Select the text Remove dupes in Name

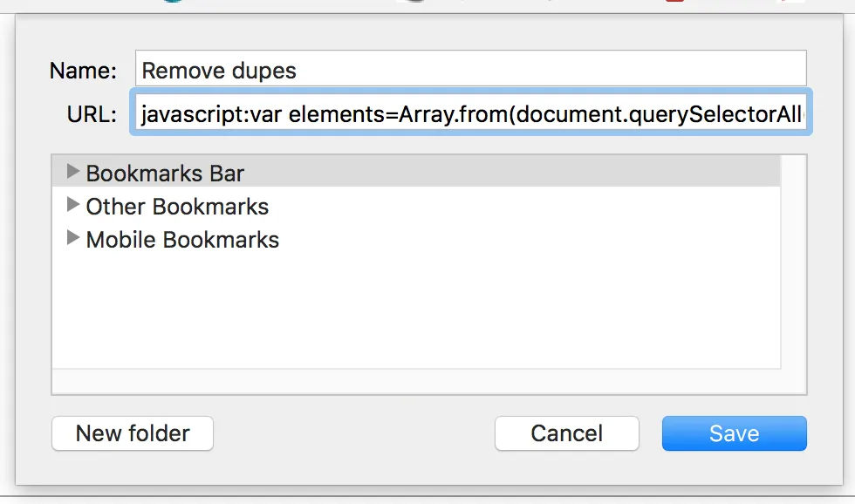pos(218,71)
